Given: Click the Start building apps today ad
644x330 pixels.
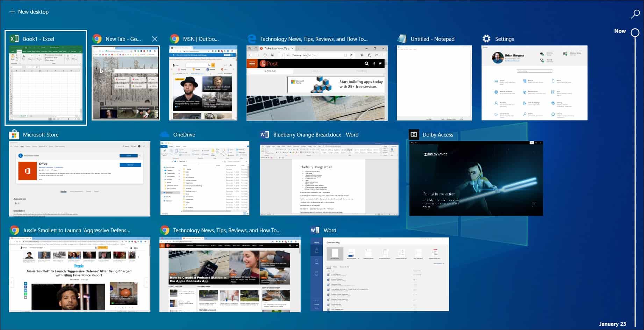Looking at the screenshot, I should tap(336, 84).
